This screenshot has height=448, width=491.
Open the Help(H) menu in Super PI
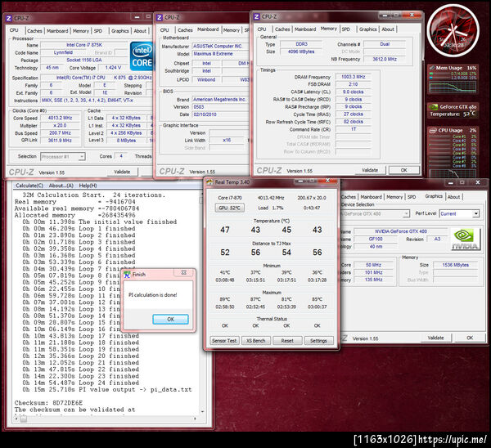pyautogui.click(x=88, y=186)
